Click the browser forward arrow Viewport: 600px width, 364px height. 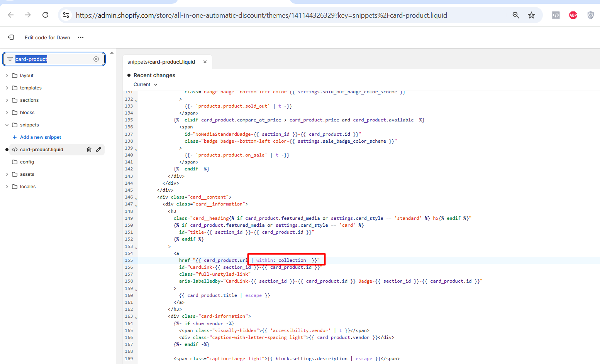[28, 15]
